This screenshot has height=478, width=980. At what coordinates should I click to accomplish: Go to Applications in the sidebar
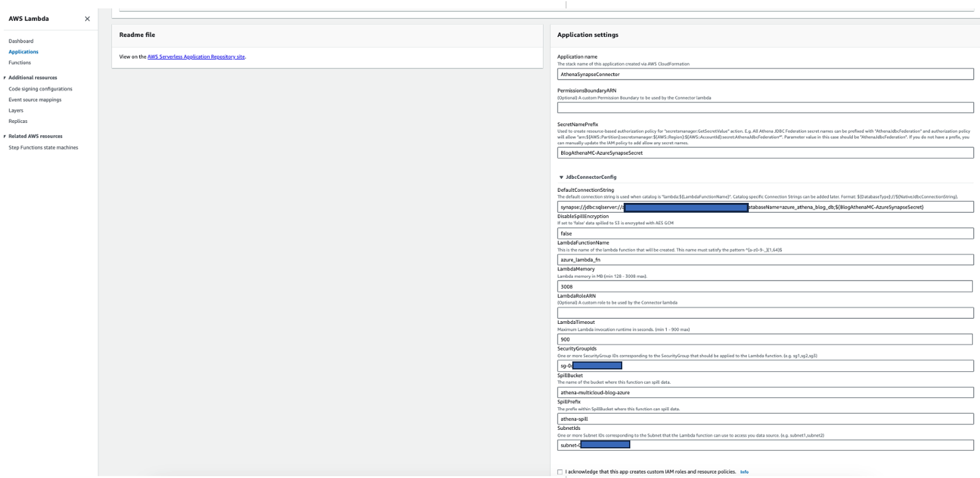(23, 52)
